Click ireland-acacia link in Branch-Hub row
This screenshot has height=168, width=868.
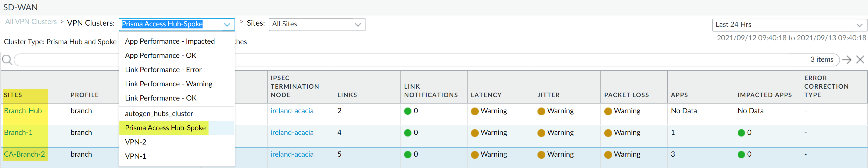tap(292, 111)
